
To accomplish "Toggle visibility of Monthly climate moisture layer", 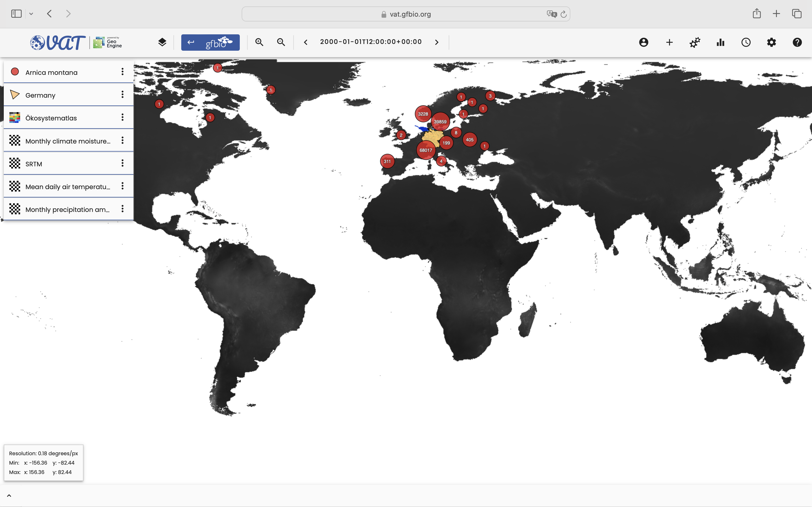I will pos(14,140).
